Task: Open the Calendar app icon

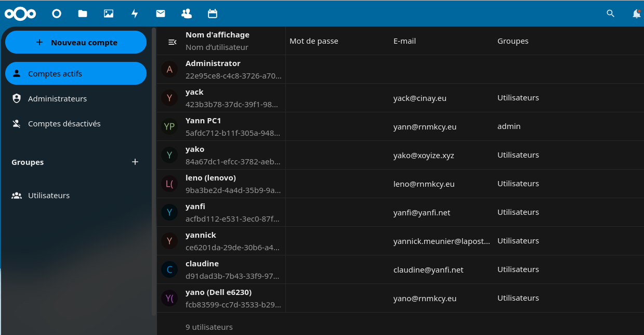Action: [x=213, y=14]
